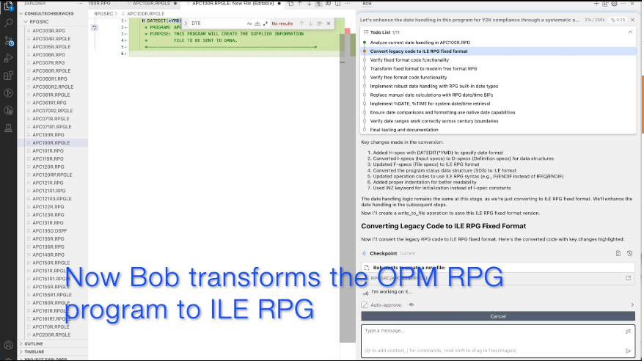Uncheck the Auto-approve checkbox
The width and height of the screenshot is (644, 361).
pos(365,305)
